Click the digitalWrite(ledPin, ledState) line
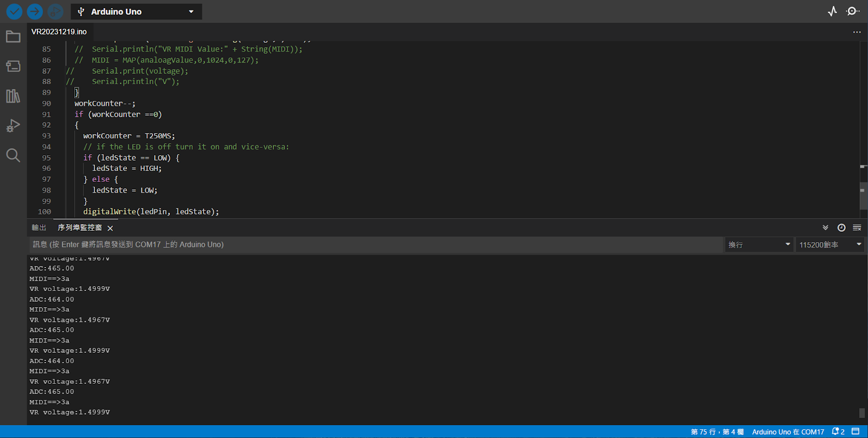The image size is (868, 438). tap(151, 212)
